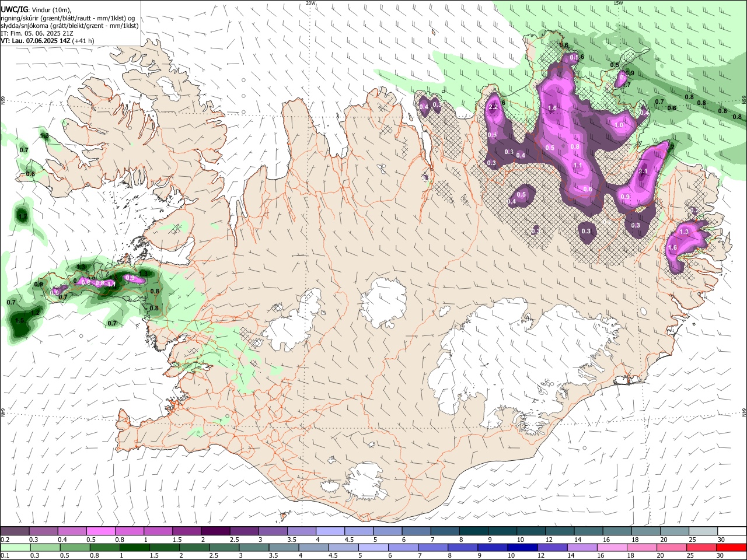The height and width of the screenshot is (560, 747).
Task: Click the 'UWC/IG: Vindur (10m),' title text
Action: 36,9
